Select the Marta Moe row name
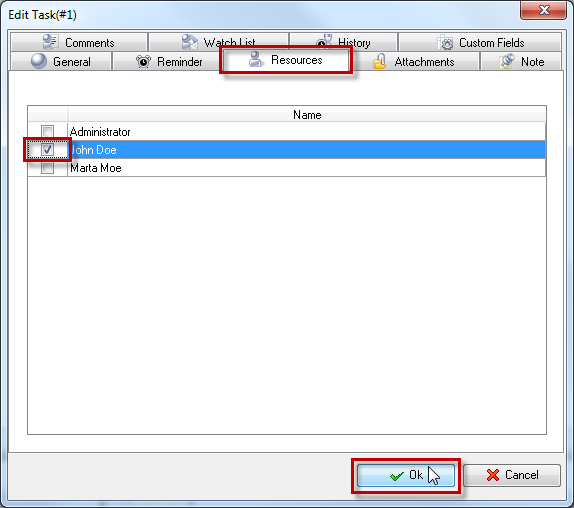Viewport: 574px width, 508px height. pos(96,168)
